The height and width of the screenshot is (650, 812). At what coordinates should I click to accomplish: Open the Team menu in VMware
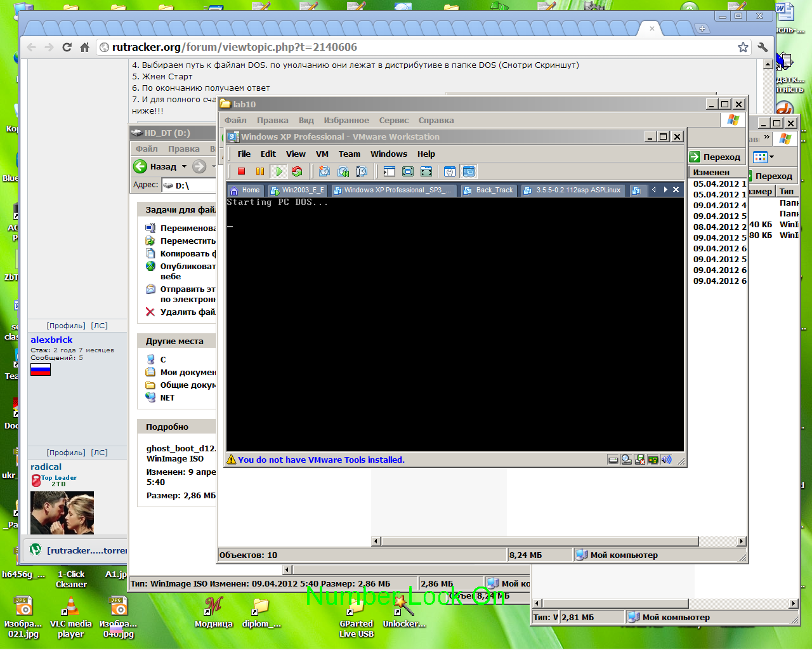tap(349, 154)
